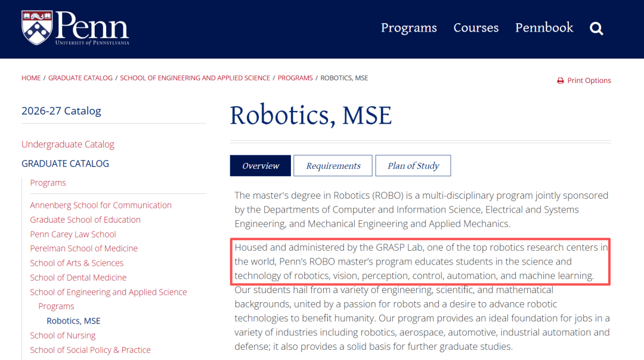This screenshot has width=644, height=360.
Task: Click School of Engineering and Applied Science breadcrumb
Action: [x=195, y=78]
